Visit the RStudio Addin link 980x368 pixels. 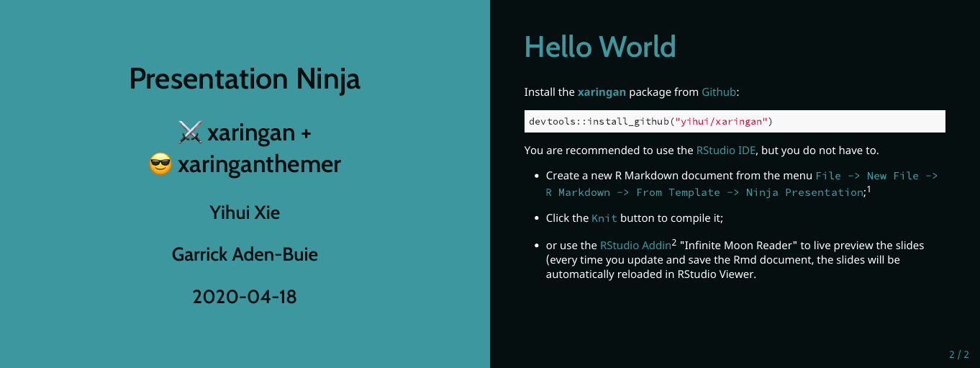(635, 246)
